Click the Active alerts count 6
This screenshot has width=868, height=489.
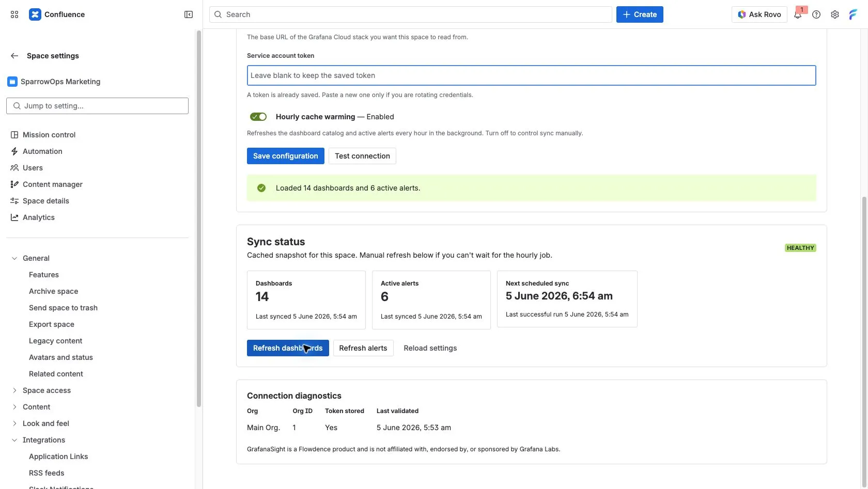(x=384, y=297)
